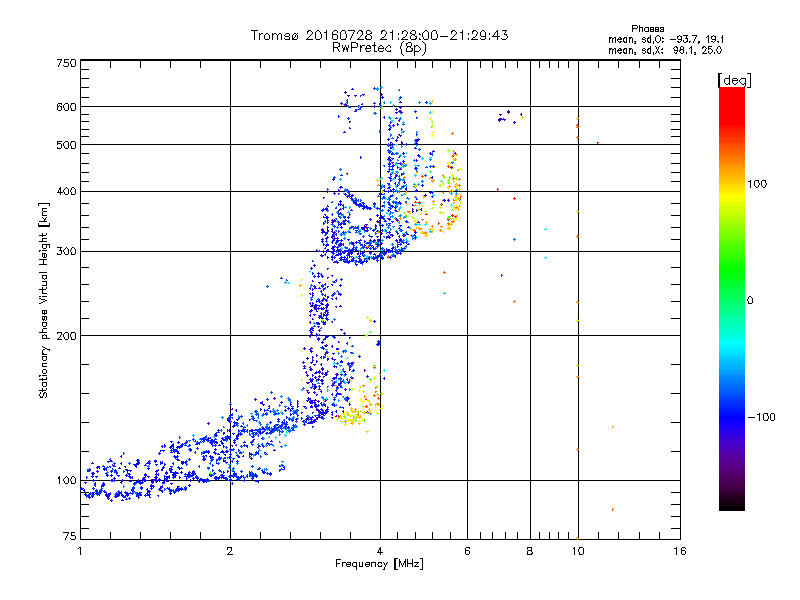Image resolution: width=800 pixels, height=600 pixels.
Task: Click the y-axis tick label '600'
Action: click(67, 107)
